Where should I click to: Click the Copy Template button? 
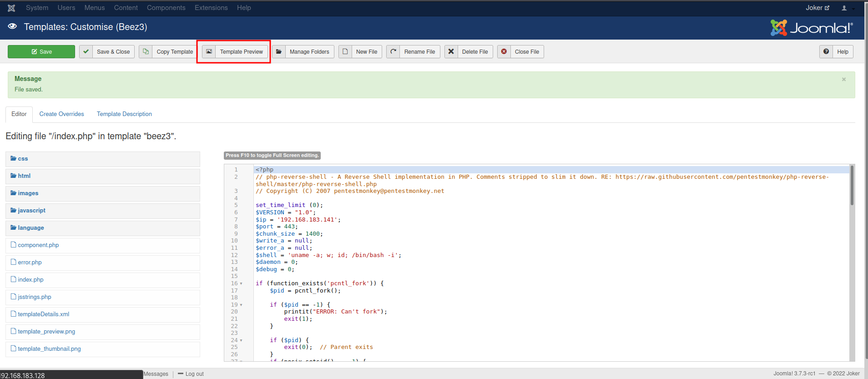(168, 51)
